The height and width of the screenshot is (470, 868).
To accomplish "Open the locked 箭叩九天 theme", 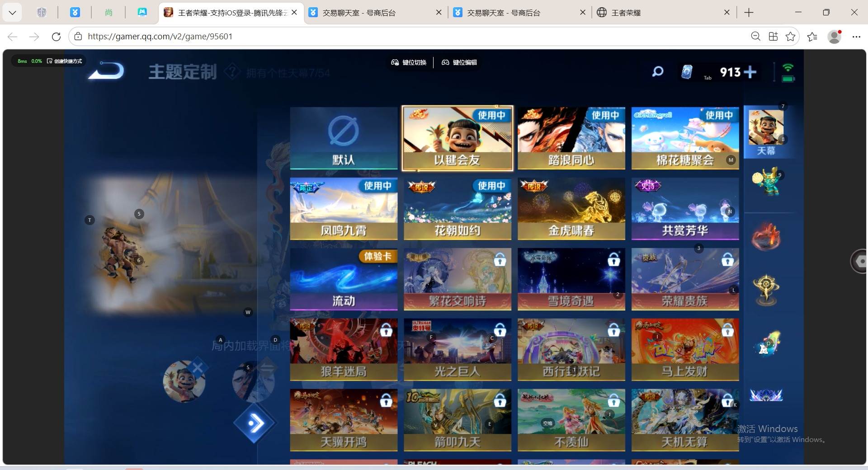I will 458,420.
